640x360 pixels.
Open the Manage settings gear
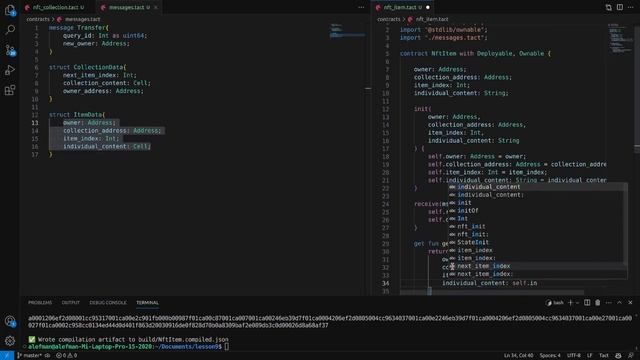coord(10,340)
